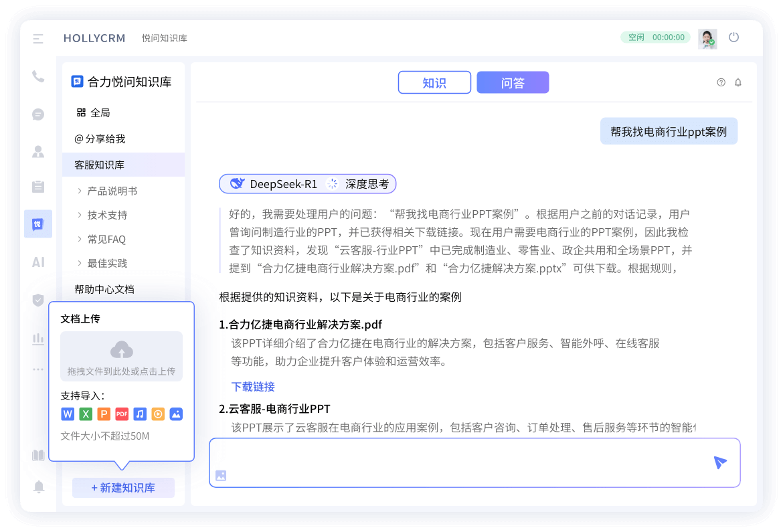Click the 拖拽文件到此处或点击上传 drop zone

(x=121, y=356)
